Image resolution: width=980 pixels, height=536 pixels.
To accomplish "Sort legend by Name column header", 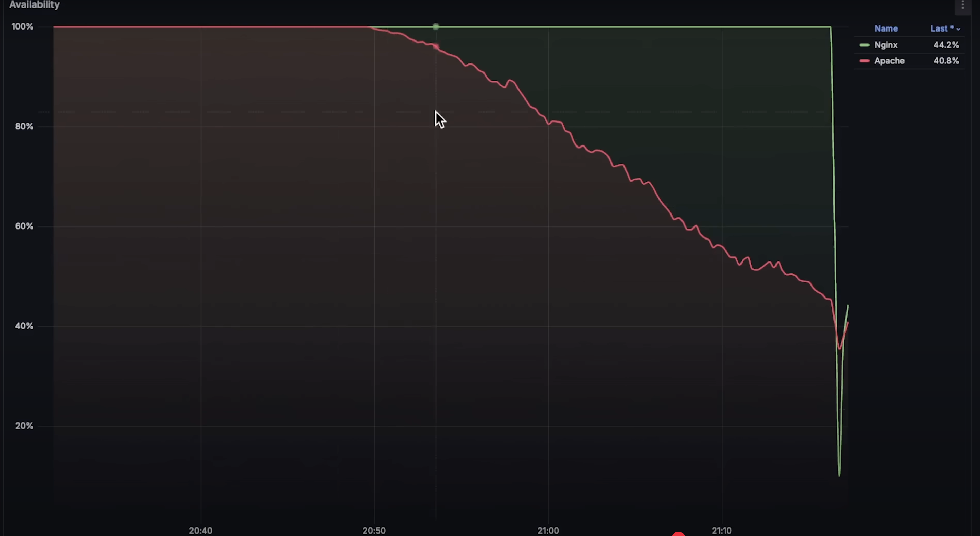I will click(886, 28).
